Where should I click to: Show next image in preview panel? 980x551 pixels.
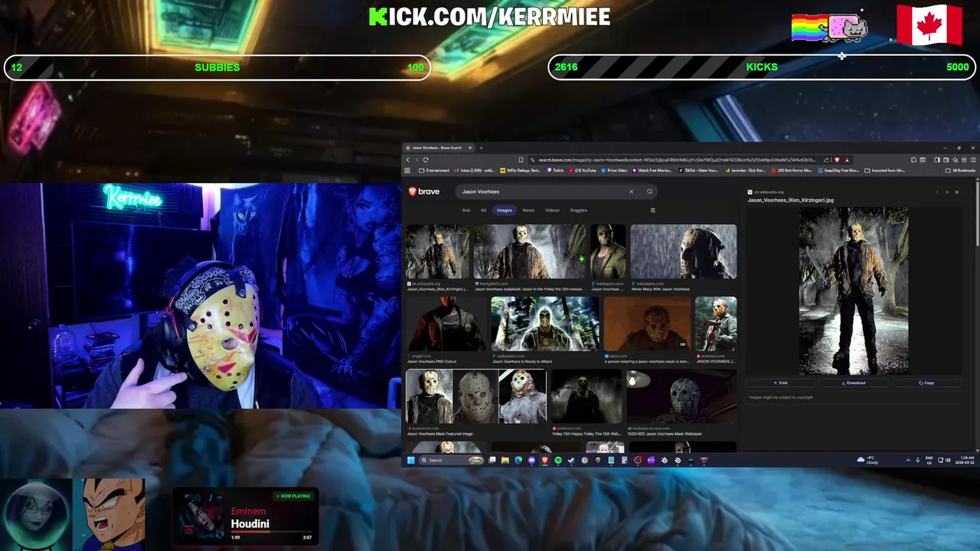pos(946,192)
